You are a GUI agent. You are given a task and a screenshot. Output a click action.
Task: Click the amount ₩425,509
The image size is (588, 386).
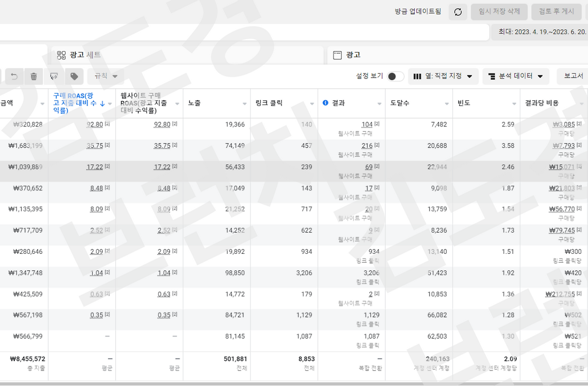(x=28, y=294)
